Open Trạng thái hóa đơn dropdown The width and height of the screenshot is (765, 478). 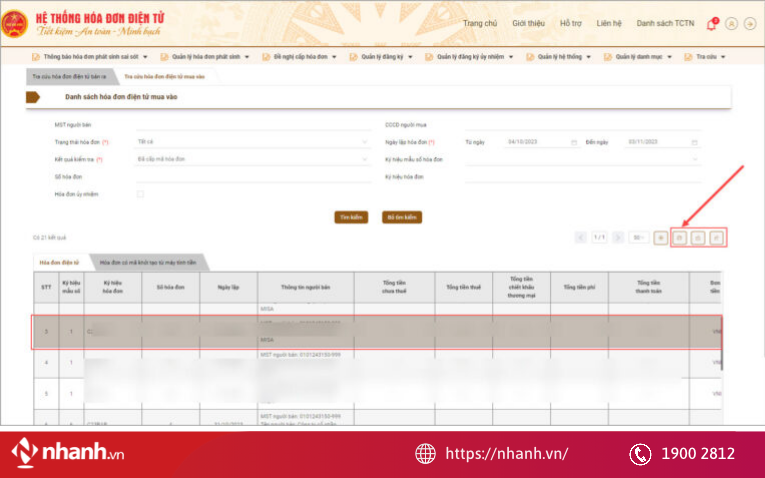253,142
